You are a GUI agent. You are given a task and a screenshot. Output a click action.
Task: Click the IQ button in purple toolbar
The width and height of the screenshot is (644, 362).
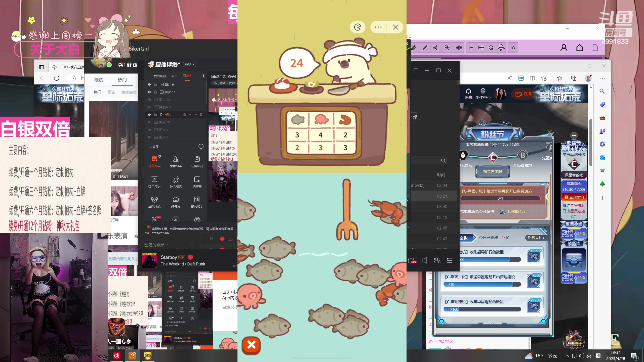[x=513, y=48]
